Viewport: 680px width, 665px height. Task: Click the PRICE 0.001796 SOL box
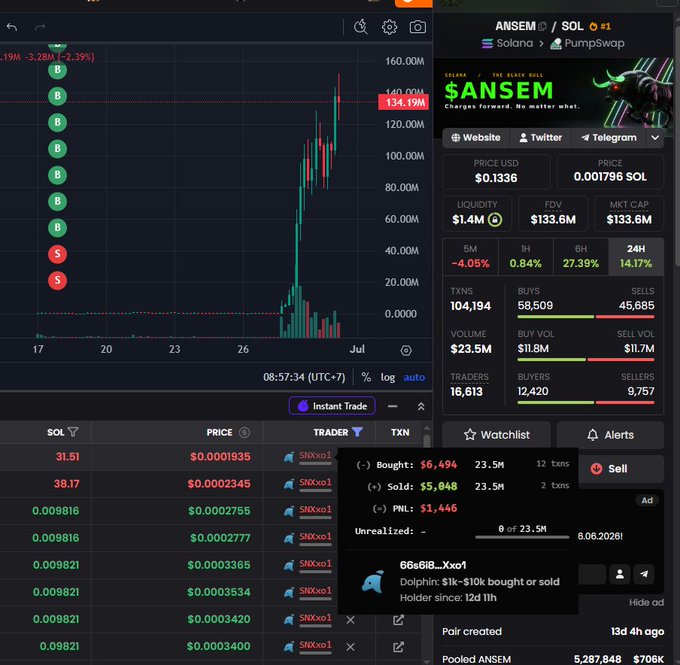tap(610, 172)
